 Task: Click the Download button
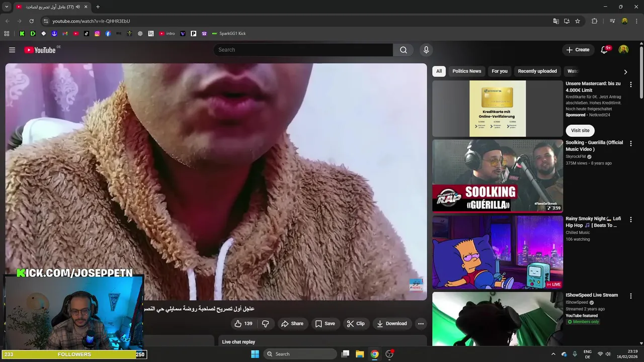pos(391,324)
